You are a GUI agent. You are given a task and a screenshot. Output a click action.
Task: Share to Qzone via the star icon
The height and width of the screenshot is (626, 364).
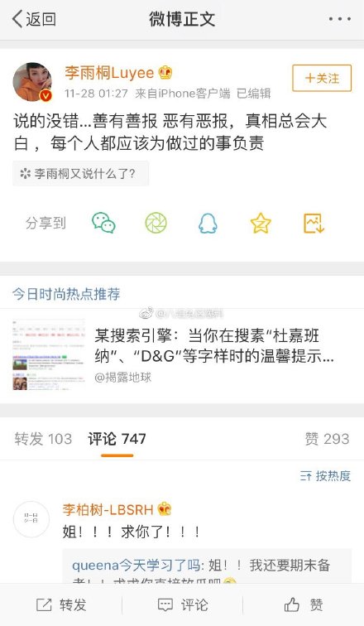pos(261,223)
